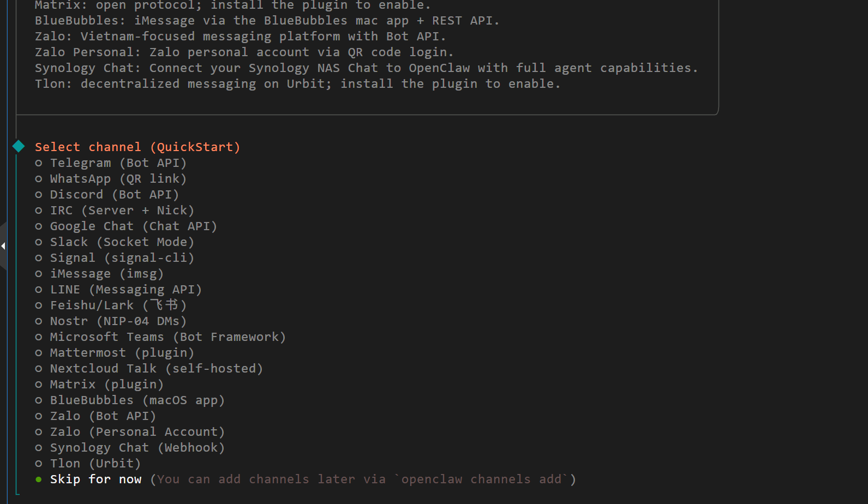
Task: Pick Microsoft Teams (Bot Framework)
Action: pos(167,337)
